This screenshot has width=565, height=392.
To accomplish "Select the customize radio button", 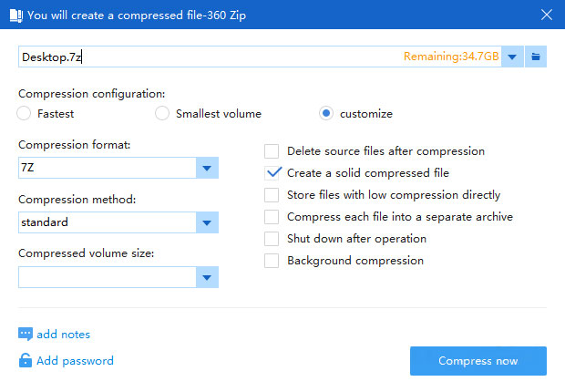I will click(x=326, y=113).
